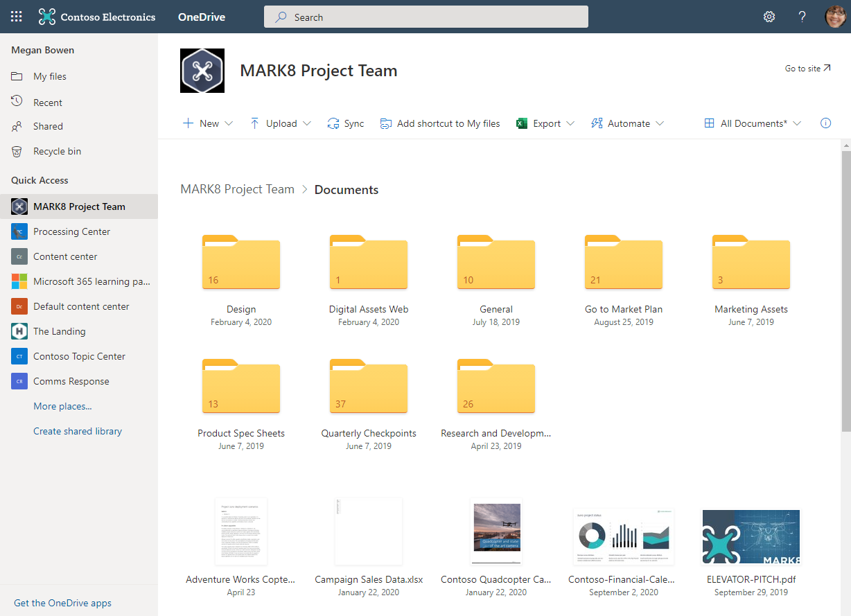Toggle the details information pane

(x=825, y=123)
